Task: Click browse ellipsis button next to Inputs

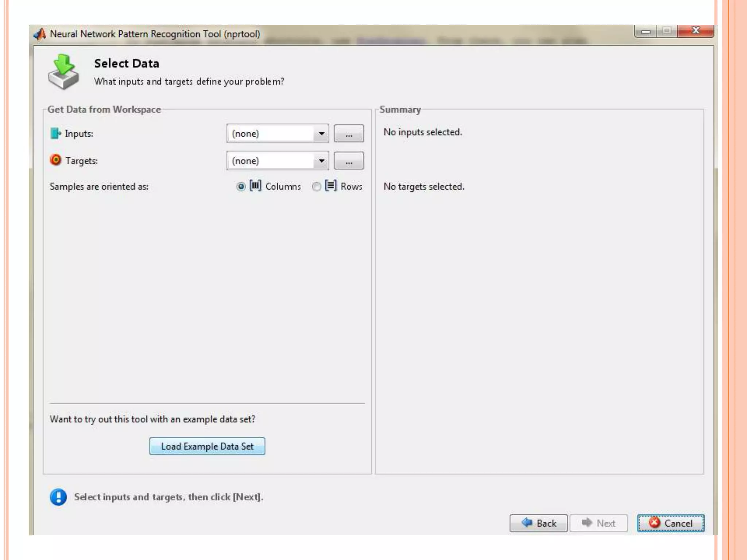Action: point(349,133)
